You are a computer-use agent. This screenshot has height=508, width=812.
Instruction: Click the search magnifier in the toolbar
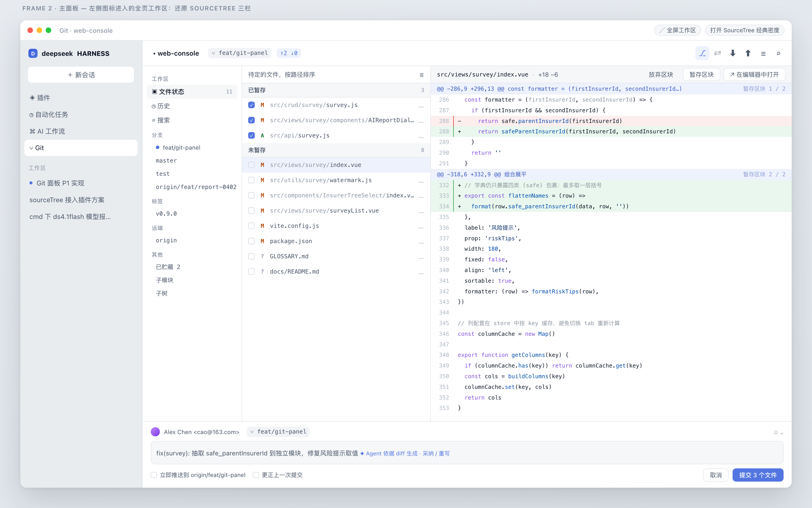[779, 53]
